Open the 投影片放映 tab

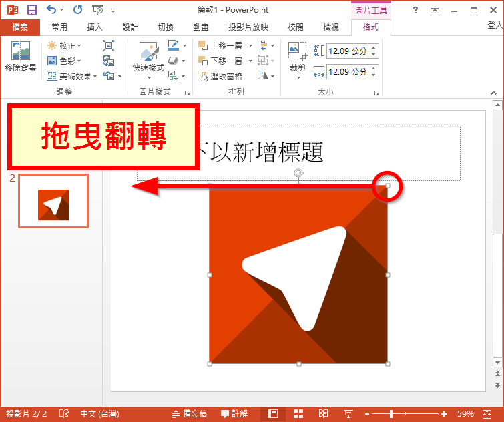point(248,27)
